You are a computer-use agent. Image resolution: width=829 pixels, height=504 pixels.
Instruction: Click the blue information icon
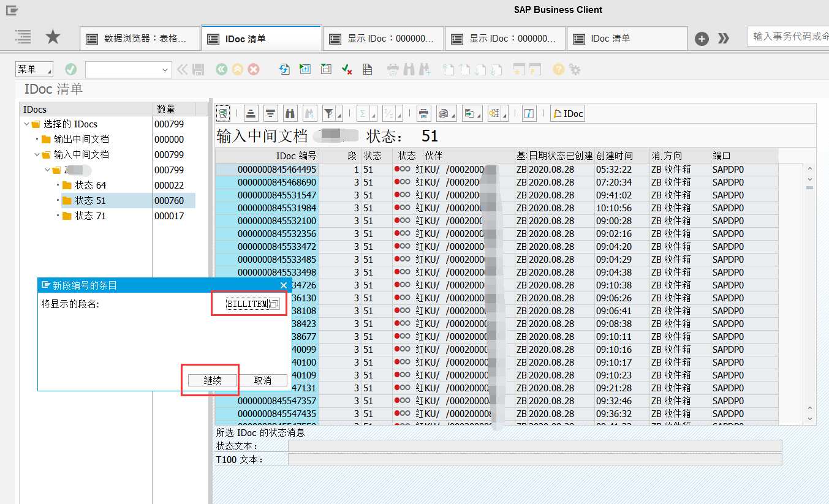[x=529, y=113]
